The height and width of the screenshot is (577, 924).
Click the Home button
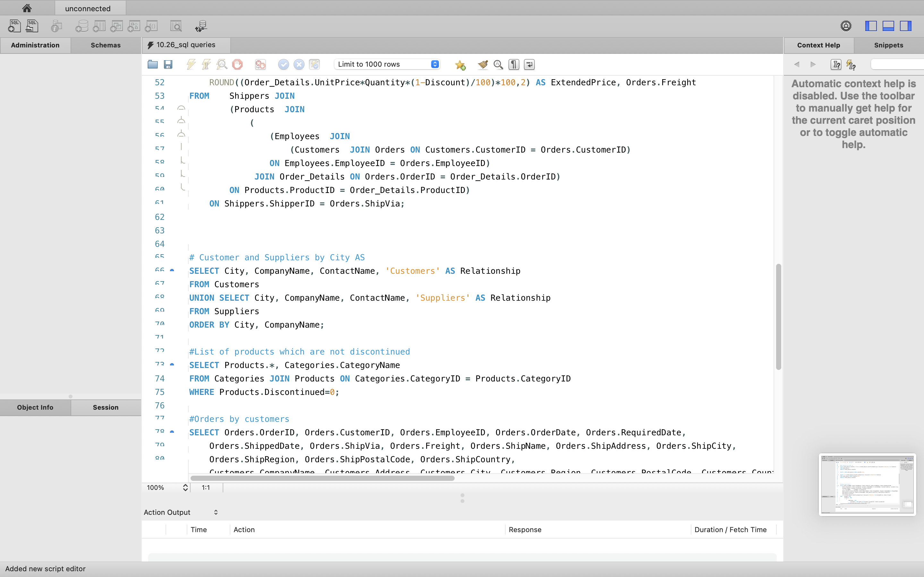point(26,8)
